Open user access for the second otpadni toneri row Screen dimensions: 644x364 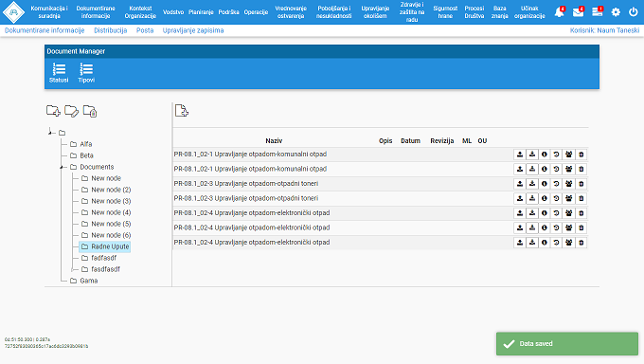[569, 199]
